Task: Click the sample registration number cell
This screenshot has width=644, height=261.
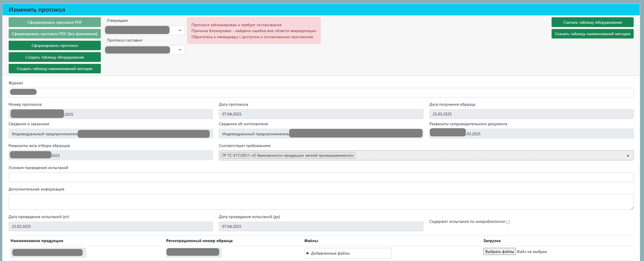Action: tap(194, 253)
